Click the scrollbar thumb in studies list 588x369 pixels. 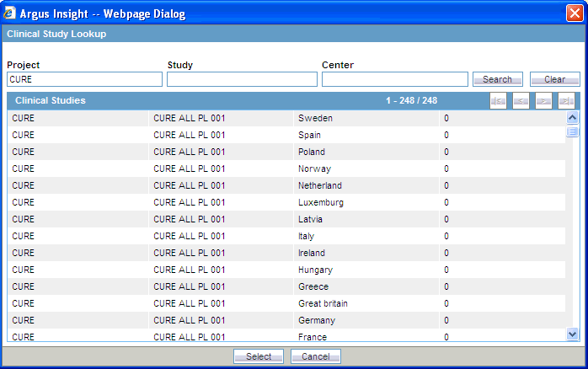point(572,131)
